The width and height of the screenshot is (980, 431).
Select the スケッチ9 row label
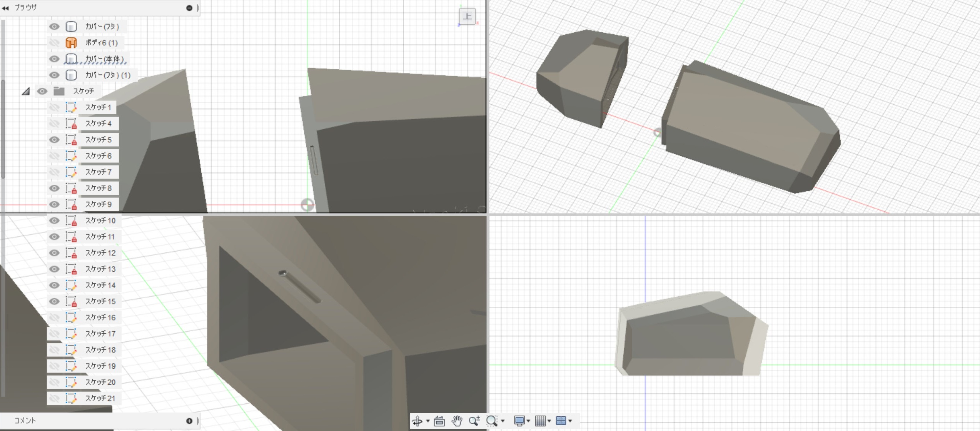99,204
